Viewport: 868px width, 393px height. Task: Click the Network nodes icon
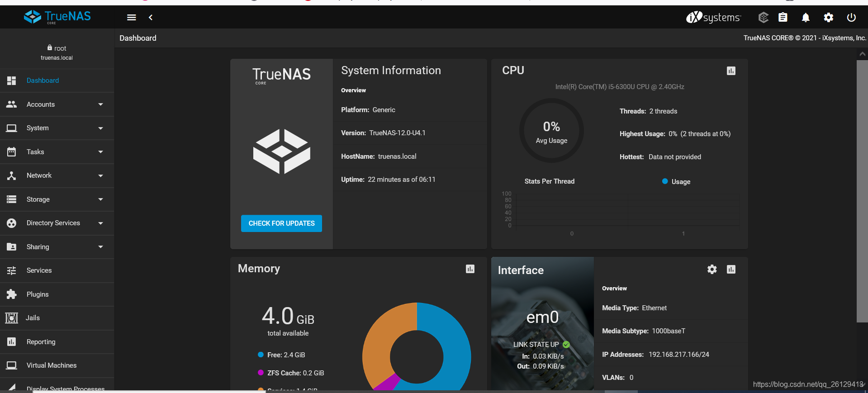tap(12, 175)
